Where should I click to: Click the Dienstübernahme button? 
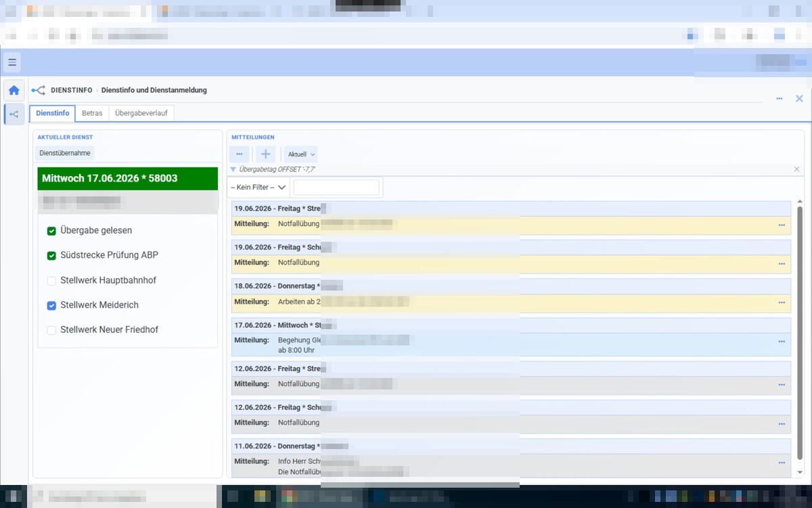(65, 153)
